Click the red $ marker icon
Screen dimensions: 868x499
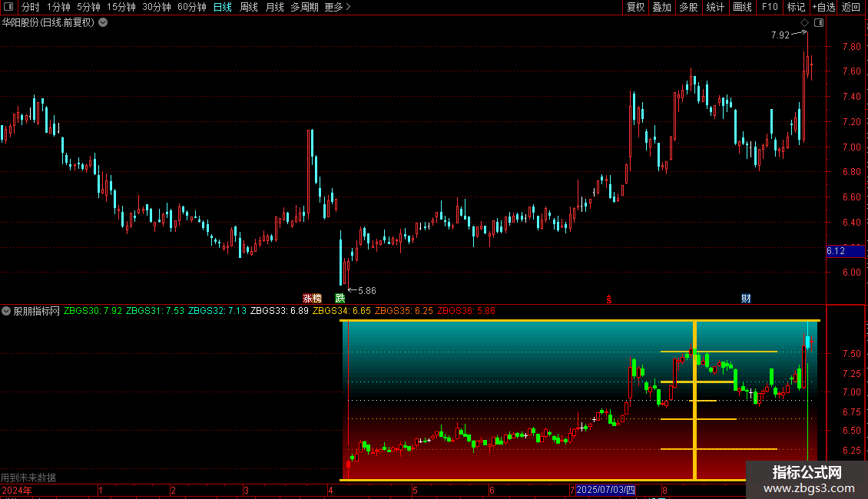[609, 299]
